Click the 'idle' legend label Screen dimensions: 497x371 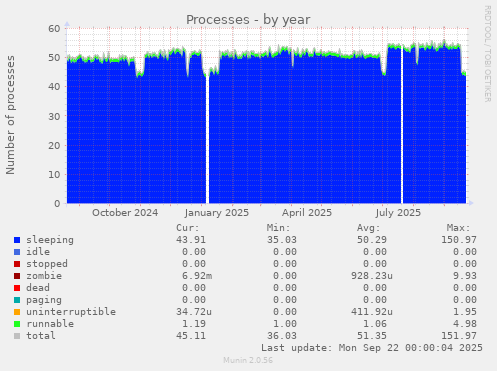(x=38, y=252)
